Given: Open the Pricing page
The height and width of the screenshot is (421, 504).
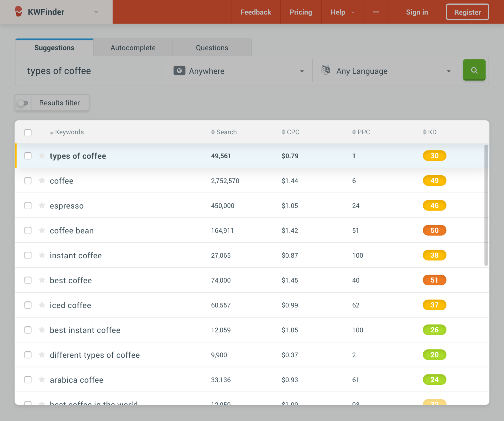Looking at the screenshot, I should (x=301, y=12).
